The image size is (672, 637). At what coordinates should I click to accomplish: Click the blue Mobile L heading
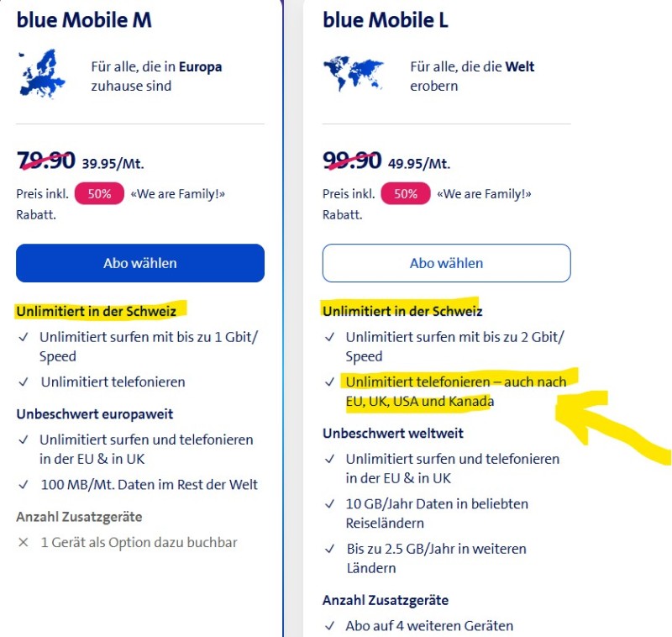(x=386, y=20)
